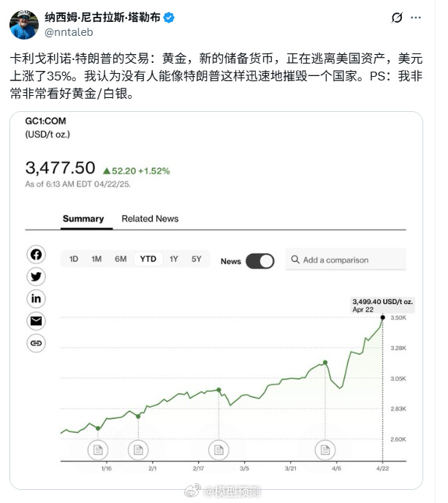Image resolution: width=448 pixels, height=503 pixels.
Task: Copy link with the chain icon
Action: (x=36, y=342)
